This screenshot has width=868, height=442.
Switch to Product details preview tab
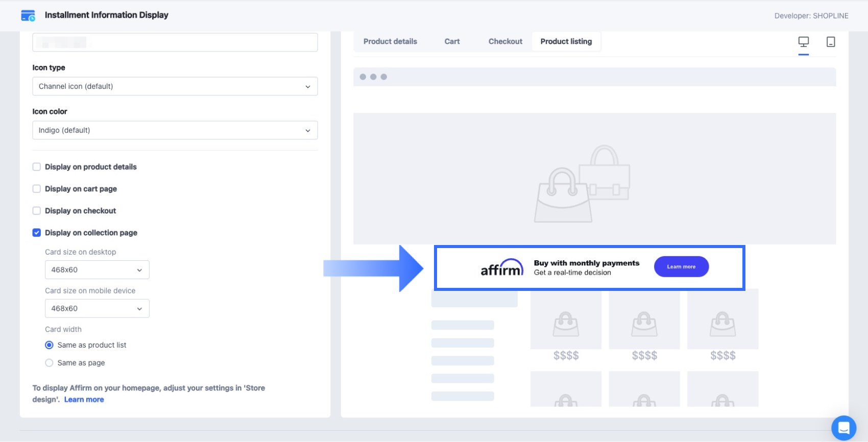[390, 41]
